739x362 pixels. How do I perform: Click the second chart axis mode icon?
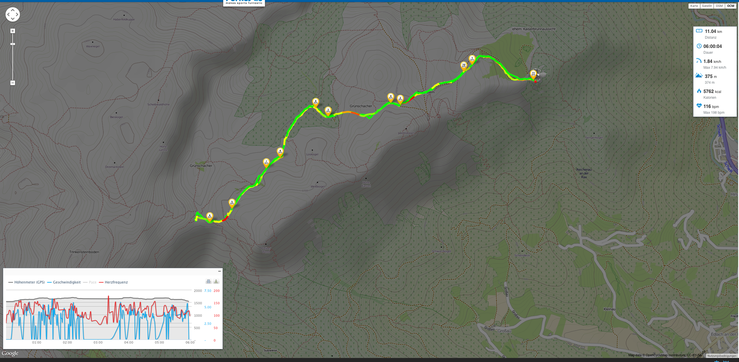[216, 281]
